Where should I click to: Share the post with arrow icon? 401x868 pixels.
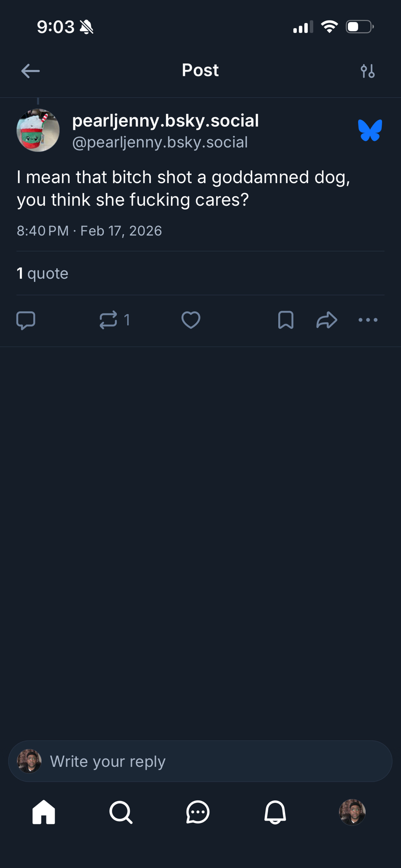click(327, 320)
